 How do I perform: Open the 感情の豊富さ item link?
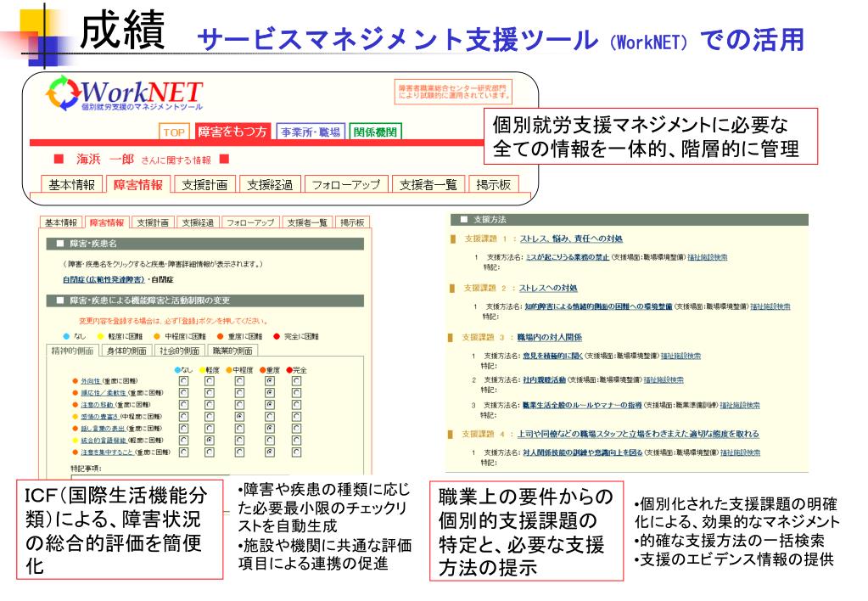tap(99, 417)
